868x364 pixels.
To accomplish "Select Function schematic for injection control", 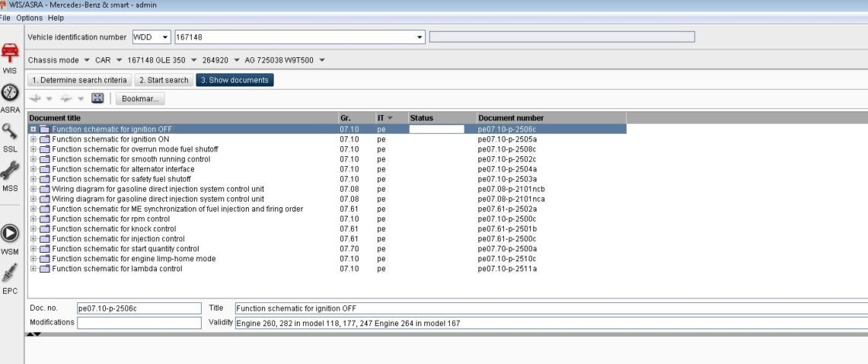I will pyautogui.click(x=118, y=239).
